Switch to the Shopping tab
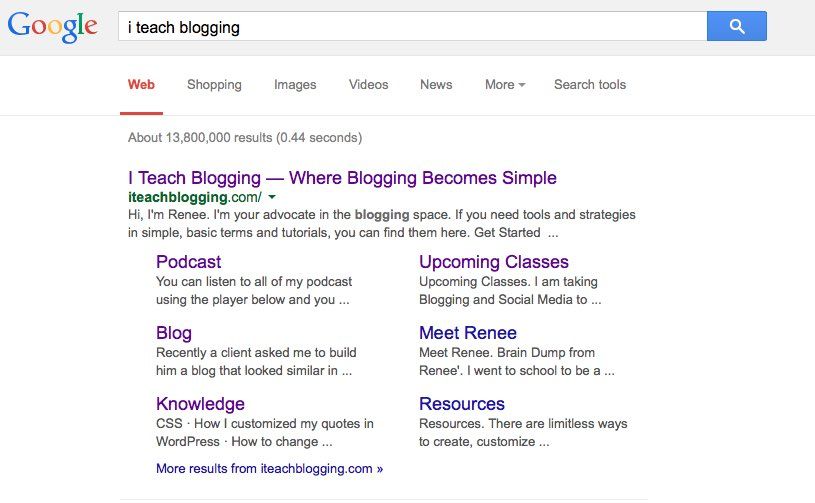 pos(214,85)
